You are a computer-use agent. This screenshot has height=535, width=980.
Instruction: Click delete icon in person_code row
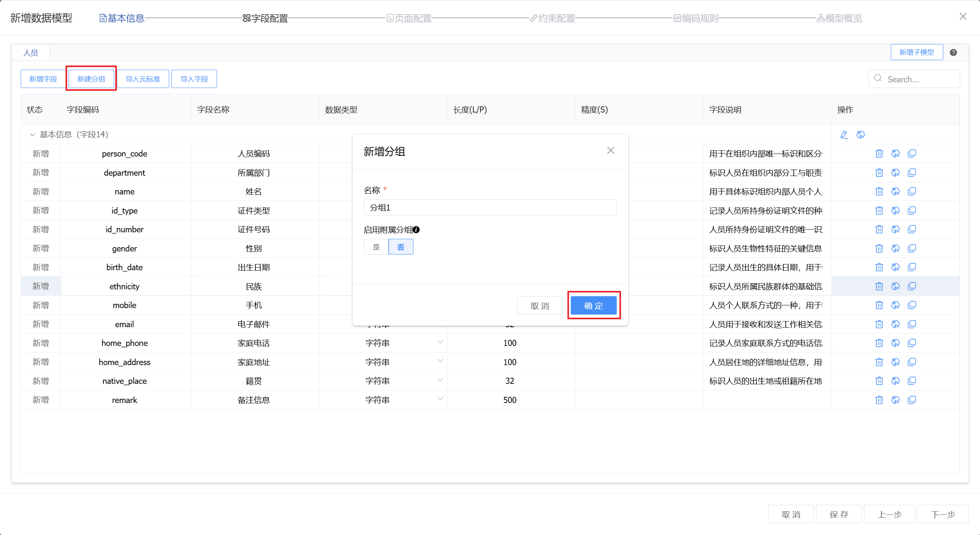click(x=879, y=153)
